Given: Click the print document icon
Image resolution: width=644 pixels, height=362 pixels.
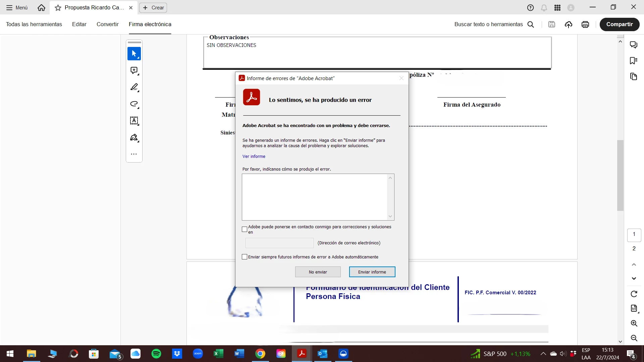Looking at the screenshot, I should click(585, 24).
